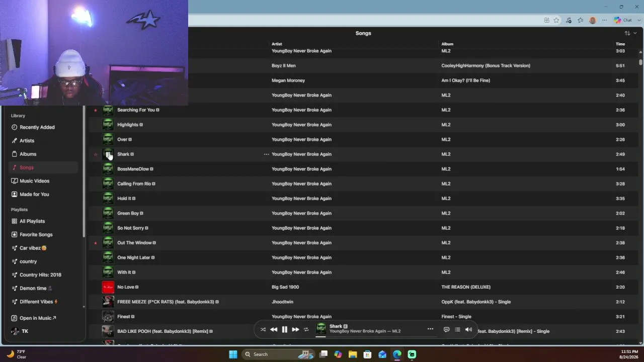This screenshot has width=644, height=362.
Task: Select the song title 'So Not Sorry'
Action: click(130, 228)
